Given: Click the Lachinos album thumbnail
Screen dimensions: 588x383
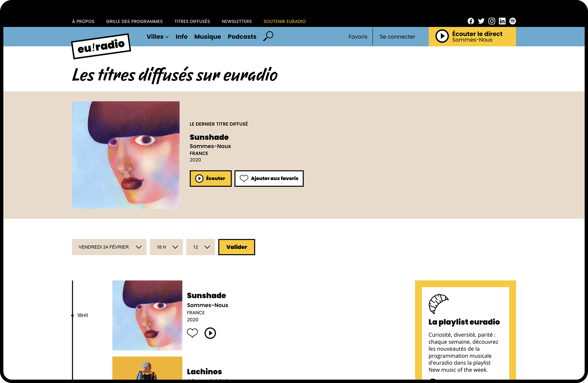Looking at the screenshot, I should [147, 368].
